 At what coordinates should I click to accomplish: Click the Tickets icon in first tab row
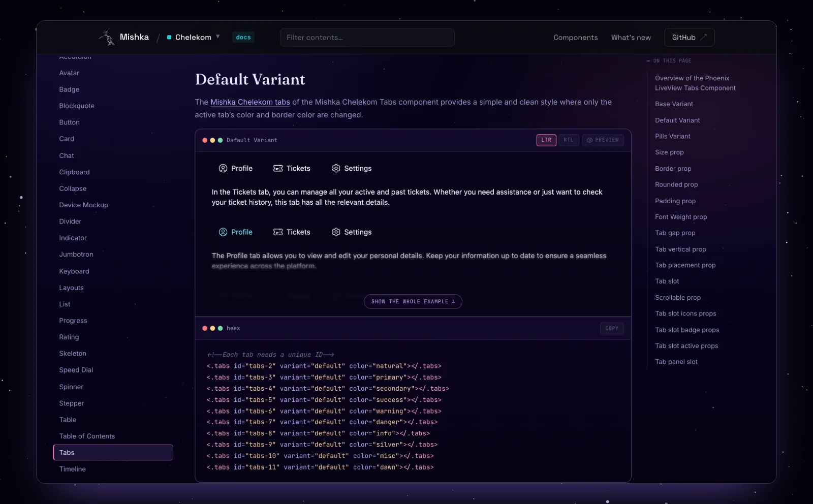click(278, 168)
